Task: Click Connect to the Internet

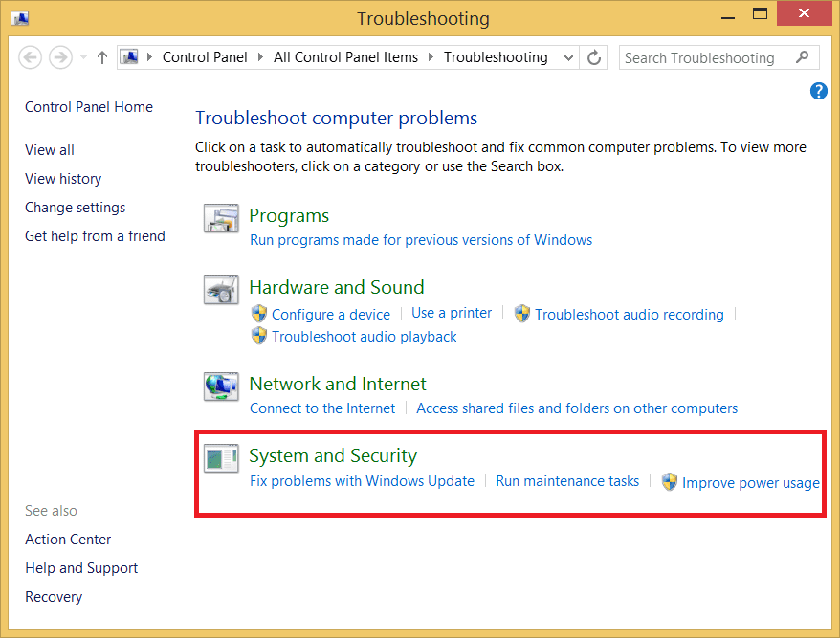Action: (322, 408)
